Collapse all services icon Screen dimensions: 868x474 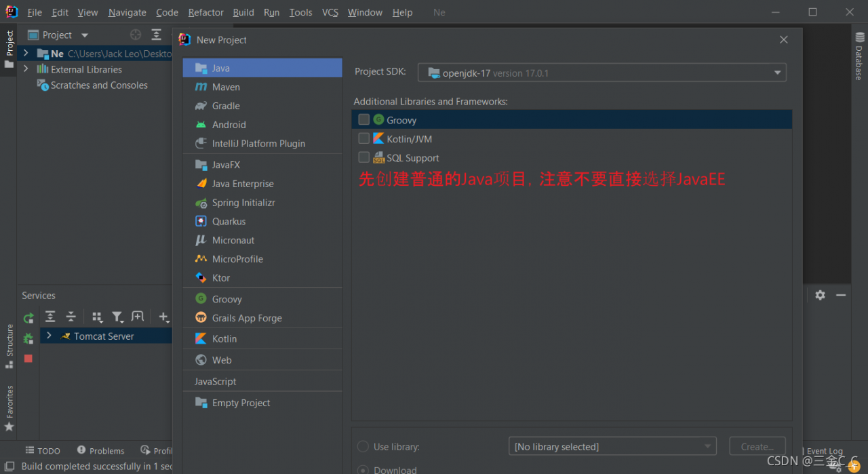coord(71,317)
